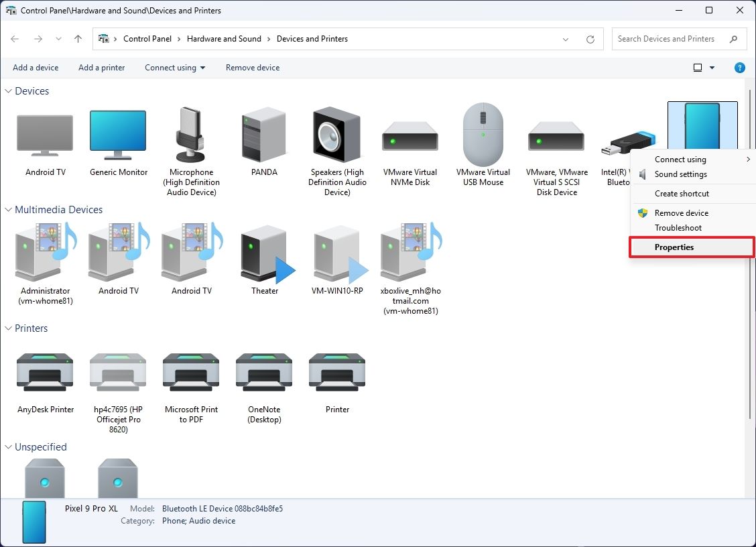Screen dimensions: 756x547
Task: Select the PANDA computer icon
Action: tap(263, 134)
